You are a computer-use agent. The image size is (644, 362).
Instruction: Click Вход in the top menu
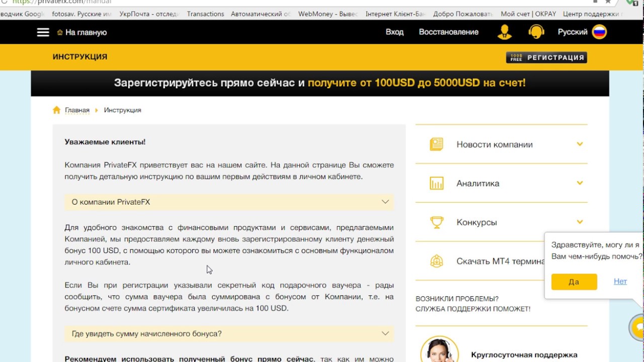[x=394, y=32]
